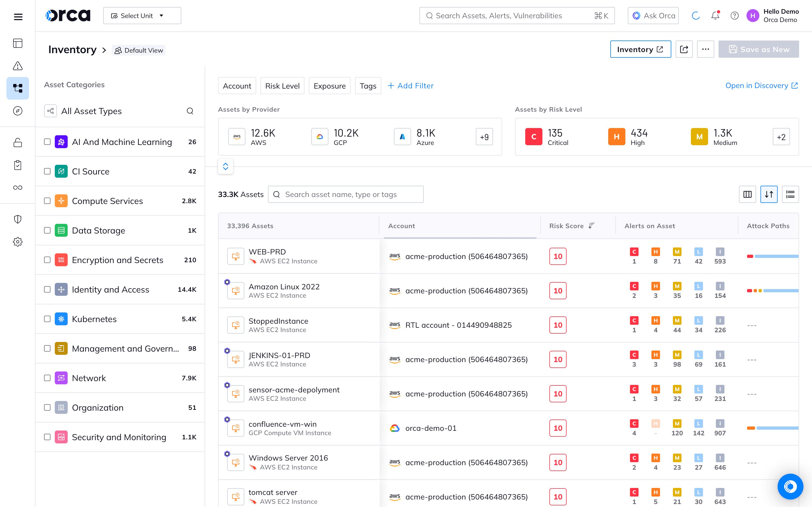812x507 pixels.
Task: Click the Attack Paths column header
Action: click(768, 226)
